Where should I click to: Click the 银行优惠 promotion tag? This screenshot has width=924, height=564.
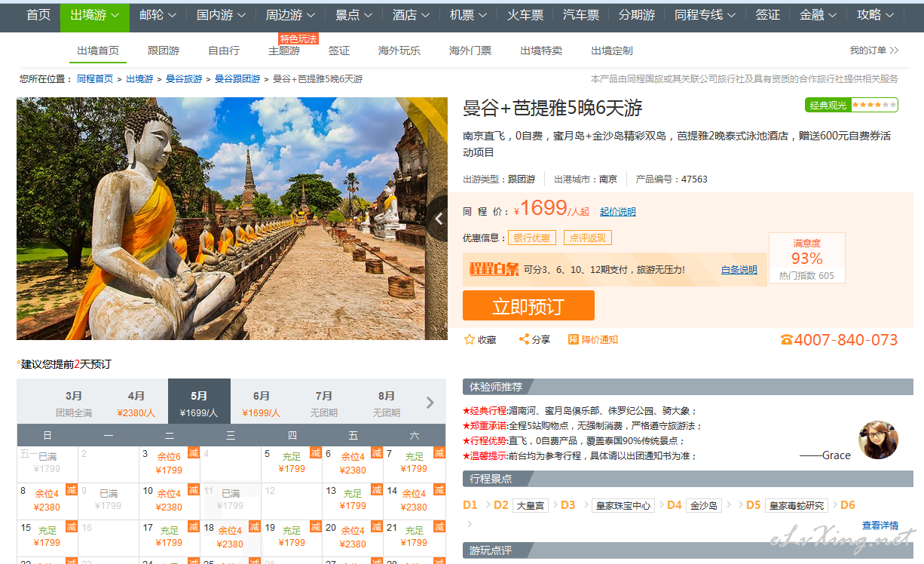532,238
